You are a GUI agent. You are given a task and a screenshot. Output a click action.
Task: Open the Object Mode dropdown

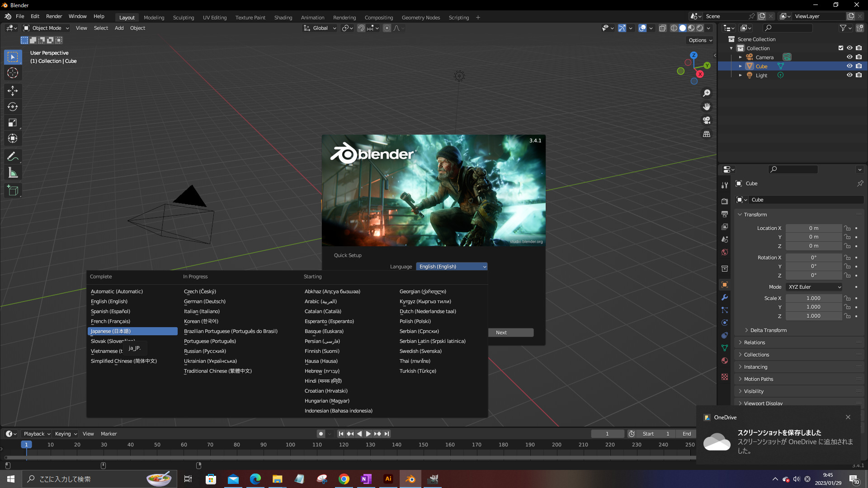46,28
